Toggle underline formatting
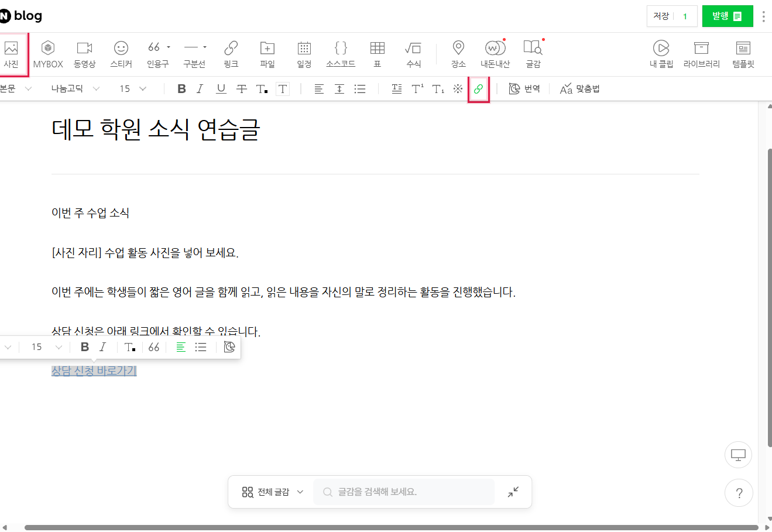 [221, 89]
